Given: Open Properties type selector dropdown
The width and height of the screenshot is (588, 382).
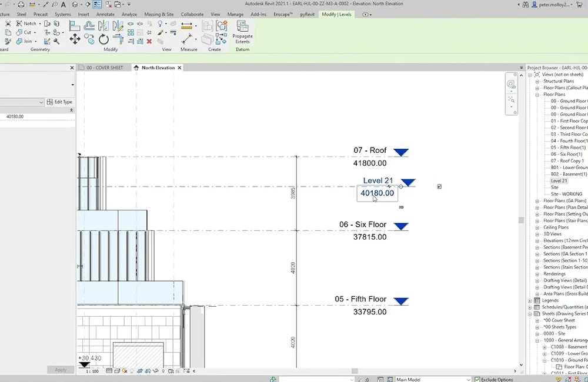Looking at the screenshot, I should (x=72, y=85).
